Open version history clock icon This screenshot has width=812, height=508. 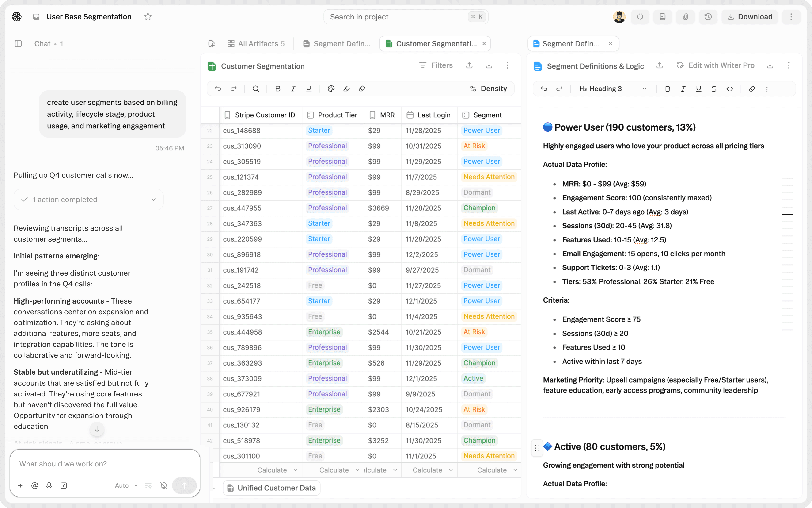pyautogui.click(x=708, y=17)
